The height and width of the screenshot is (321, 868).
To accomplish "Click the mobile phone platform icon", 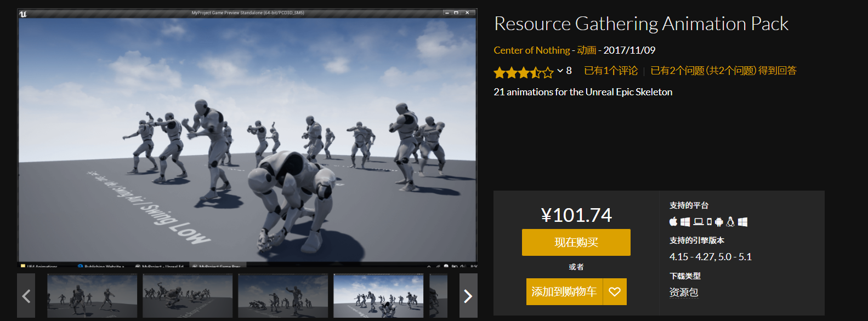I will [710, 222].
